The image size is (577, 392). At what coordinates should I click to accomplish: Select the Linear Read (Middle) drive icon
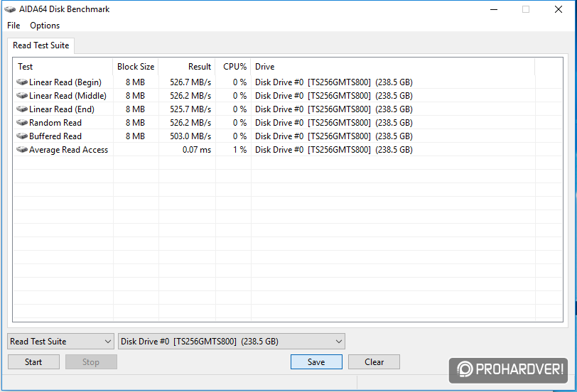pos(22,96)
